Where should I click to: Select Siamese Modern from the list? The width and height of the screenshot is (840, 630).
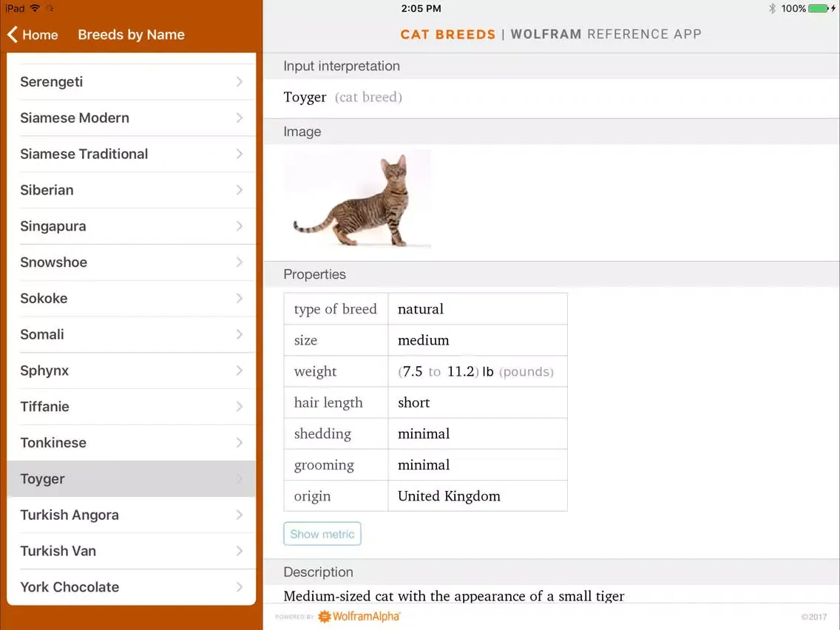132,118
